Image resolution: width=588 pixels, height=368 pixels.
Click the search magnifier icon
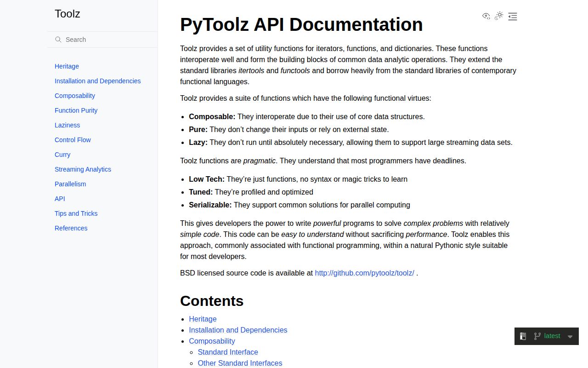tap(58, 40)
